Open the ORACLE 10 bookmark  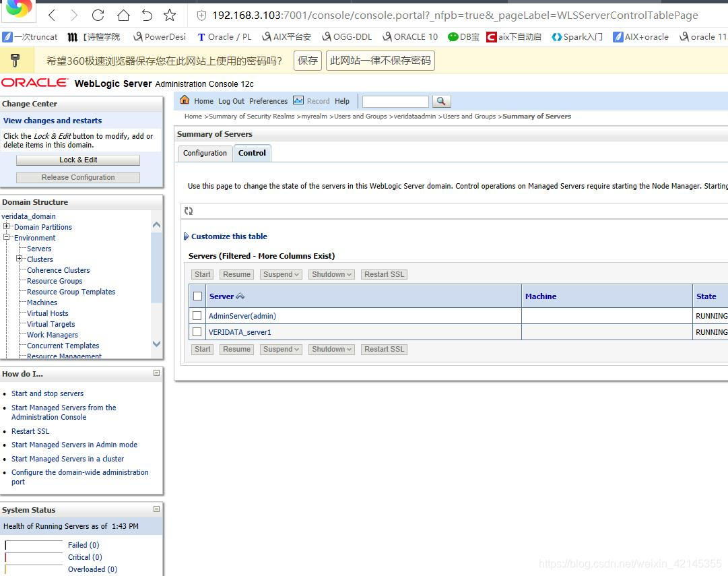pyautogui.click(x=410, y=37)
